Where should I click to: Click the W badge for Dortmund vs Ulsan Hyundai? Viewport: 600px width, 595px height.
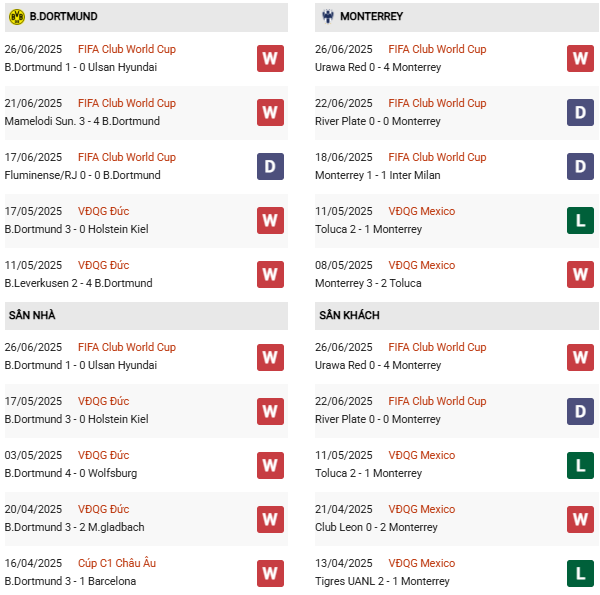[x=270, y=59]
